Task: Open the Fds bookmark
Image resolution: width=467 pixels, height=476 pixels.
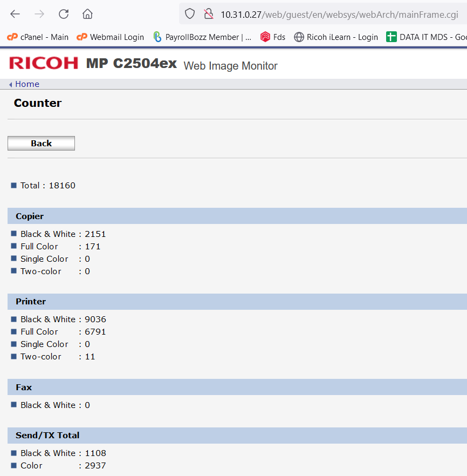Action: point(273,37)
